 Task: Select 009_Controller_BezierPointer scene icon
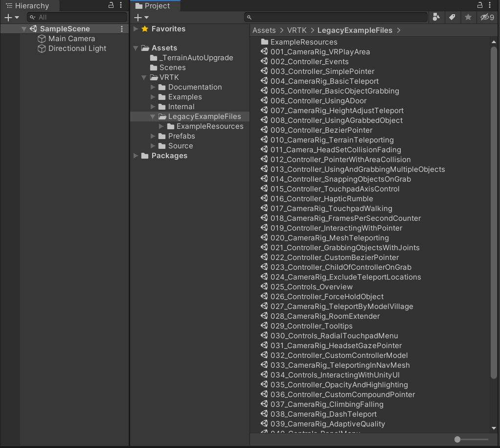[x=264, y=130]
